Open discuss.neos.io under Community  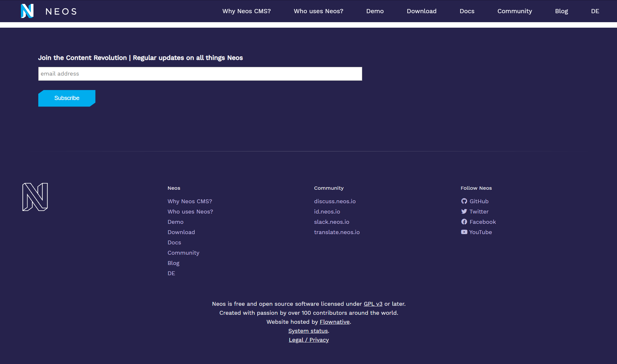(335, 201)
